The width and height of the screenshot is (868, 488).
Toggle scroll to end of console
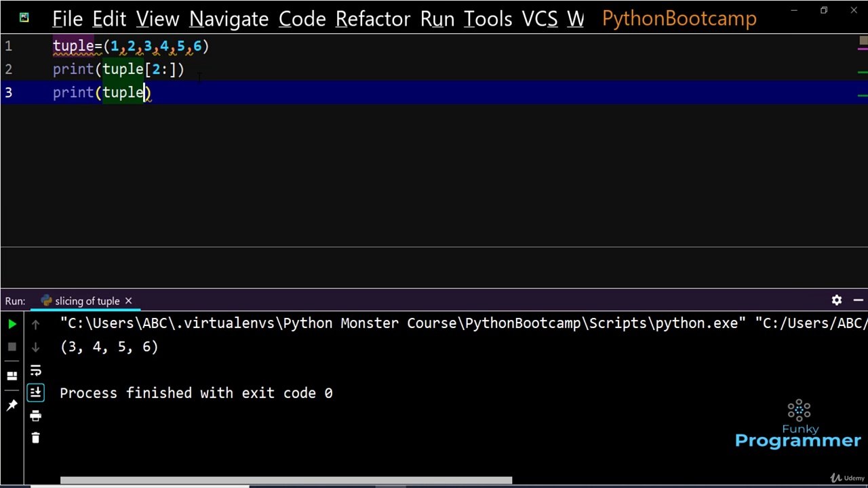(35, 393)
